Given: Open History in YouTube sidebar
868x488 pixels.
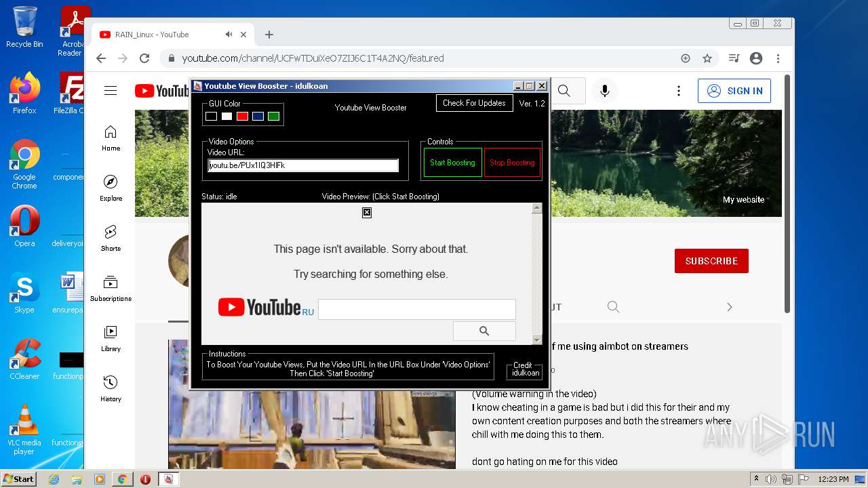Looking at the screenshot, I should tap(111, 389).
